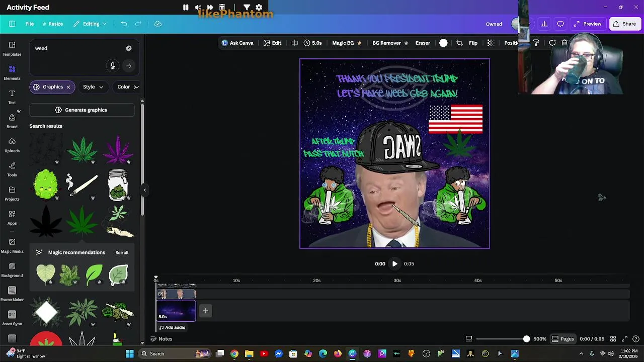See all Magic recommendations
The width and height of the screenshot is (644, 362).
122,253
